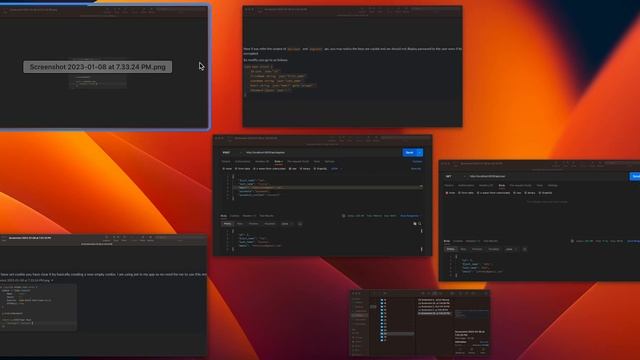
Task: Click the network globe icon in POST window
Action: click(344, 216)
